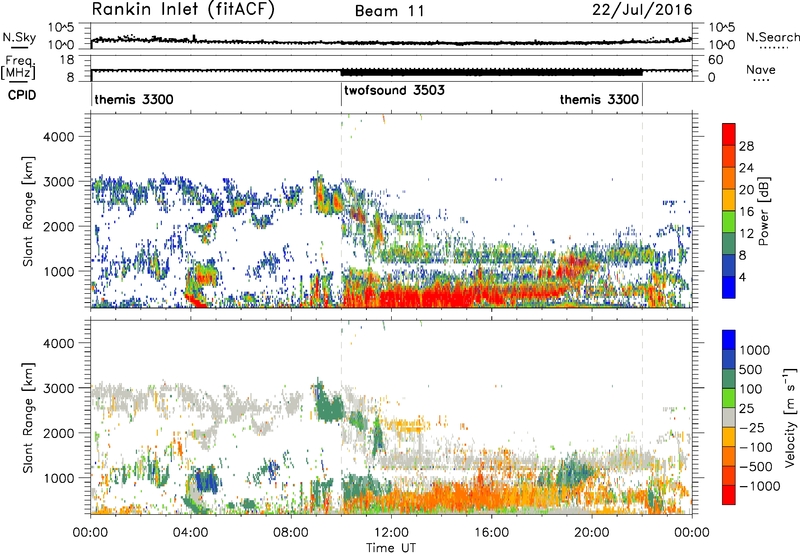The image size is (800, 554).
Task: Click the 'Slant Range [km]' label of the velocity panel
Action: (x=28, y=417)
